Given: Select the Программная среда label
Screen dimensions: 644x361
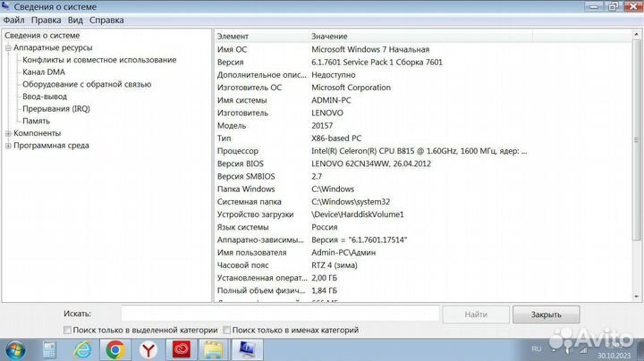Looking at the screenshot, I should (51, 146).
